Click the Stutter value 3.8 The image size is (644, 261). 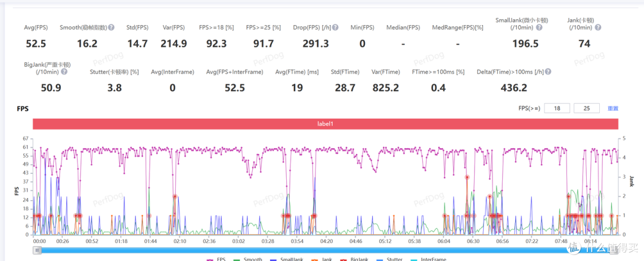pos(114,87)
